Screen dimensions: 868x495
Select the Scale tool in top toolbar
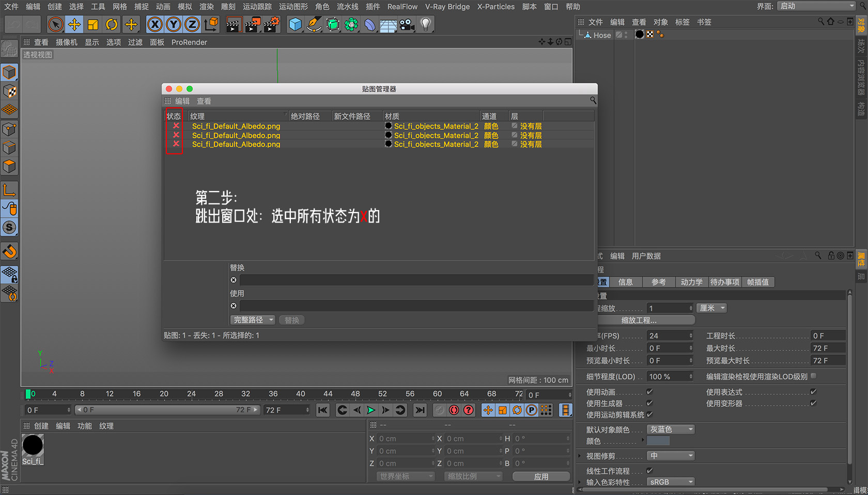click(x=93, y=24)
